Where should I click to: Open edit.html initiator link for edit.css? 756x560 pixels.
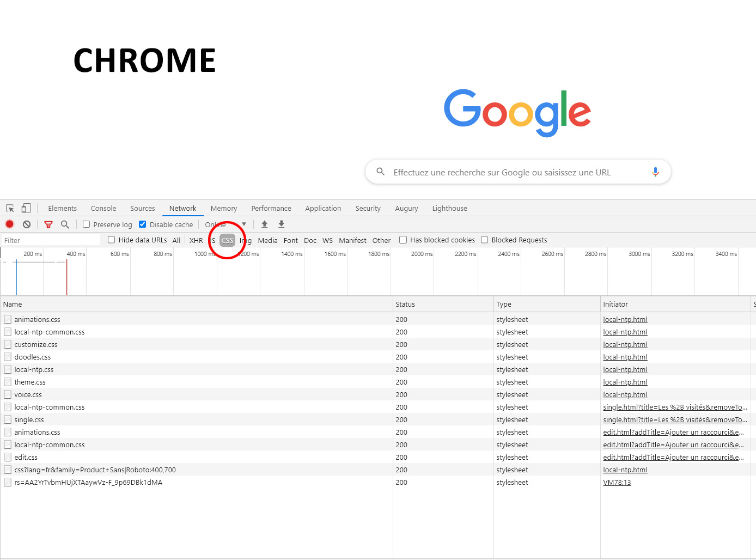point(673,457)
